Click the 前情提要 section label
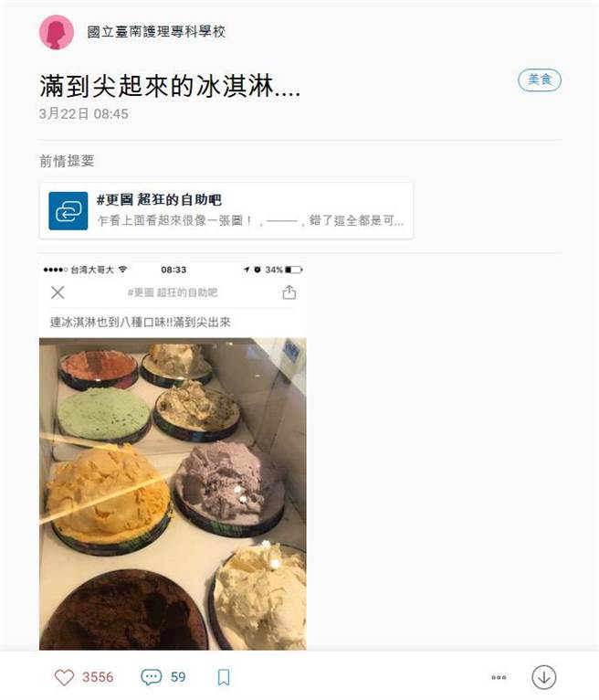 click(x=67, y=161)
